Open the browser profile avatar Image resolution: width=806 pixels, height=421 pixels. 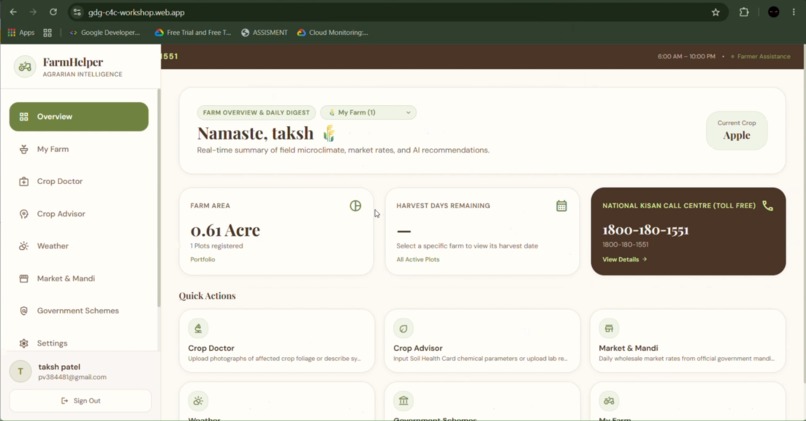(773, 12)
